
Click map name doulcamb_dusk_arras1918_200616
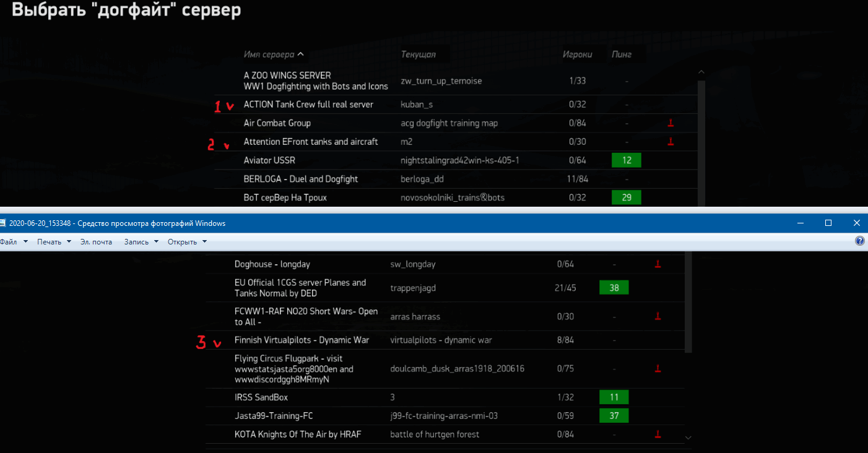coord(458,369)
